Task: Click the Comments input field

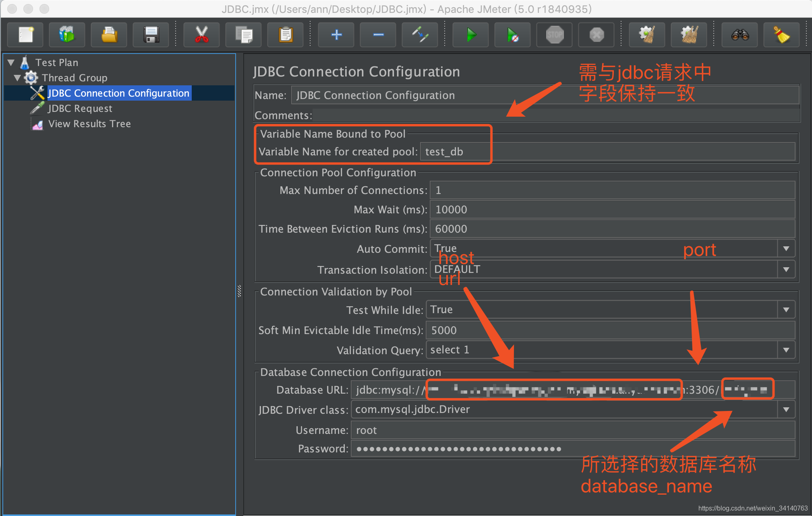Action: [x=556, y=116]
